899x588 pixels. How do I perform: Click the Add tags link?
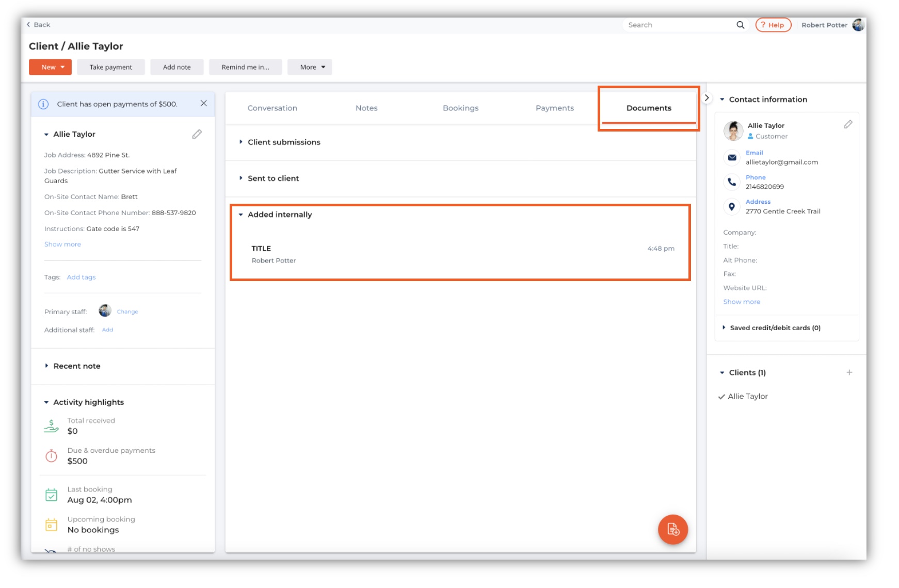81,277
